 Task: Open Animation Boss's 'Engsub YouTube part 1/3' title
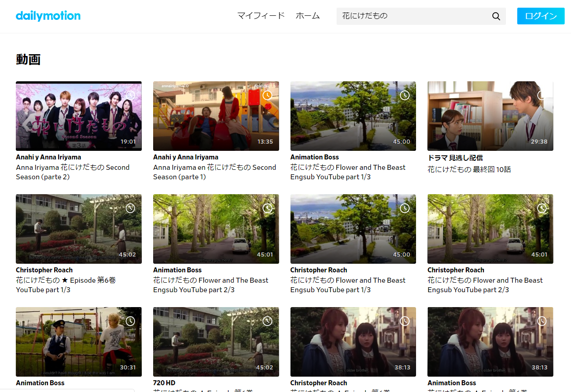[x=348, y=172]
